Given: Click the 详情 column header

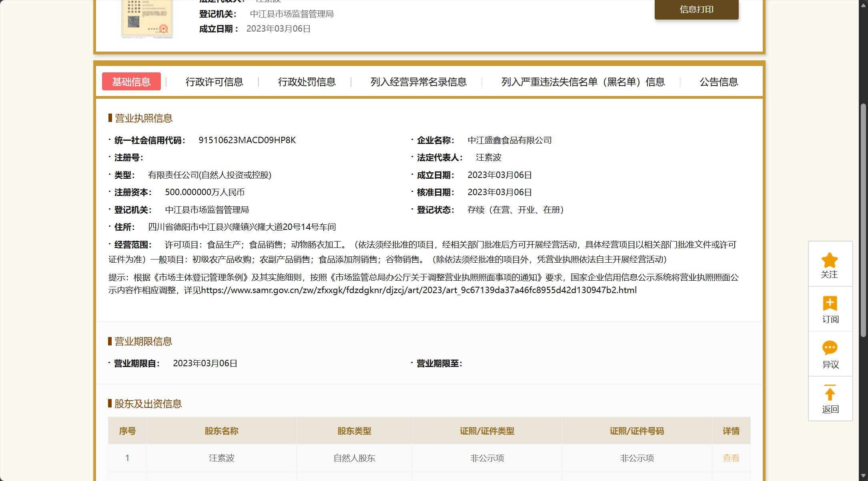Looking at the screenshot, I should (731, 431).
